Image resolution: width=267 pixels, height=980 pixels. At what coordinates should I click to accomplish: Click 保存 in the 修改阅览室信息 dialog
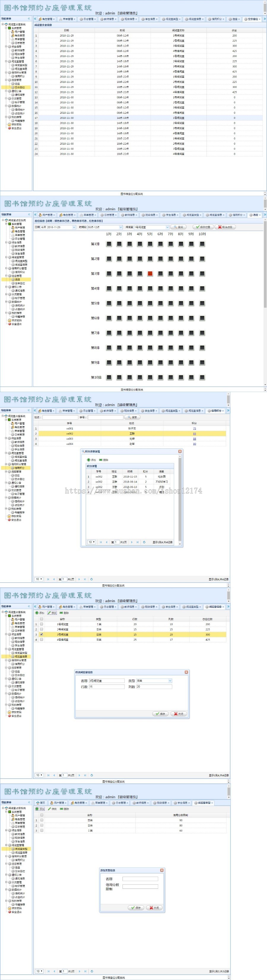[x=161, y=714]
